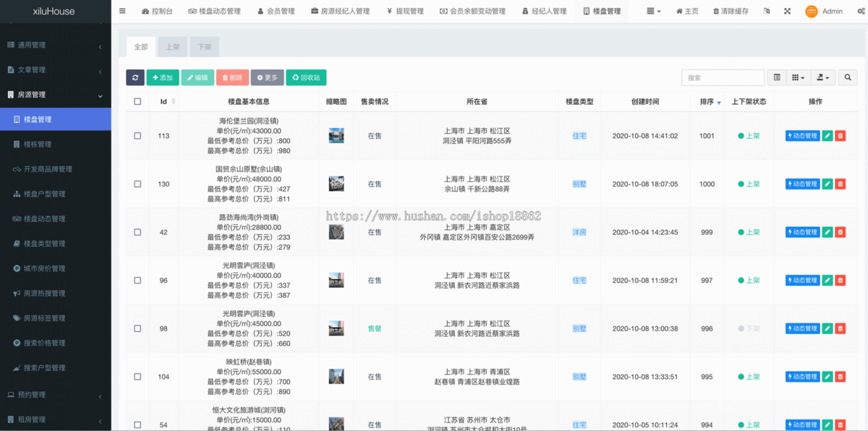The height and width of the screenshot is (431, 868).
Task: Click the refresh table icon
Action: (x=135, y=77)
